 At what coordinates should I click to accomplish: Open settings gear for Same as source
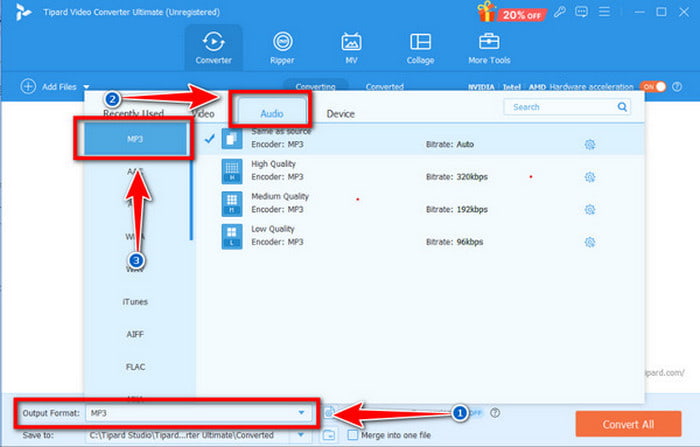click(590, 144)
